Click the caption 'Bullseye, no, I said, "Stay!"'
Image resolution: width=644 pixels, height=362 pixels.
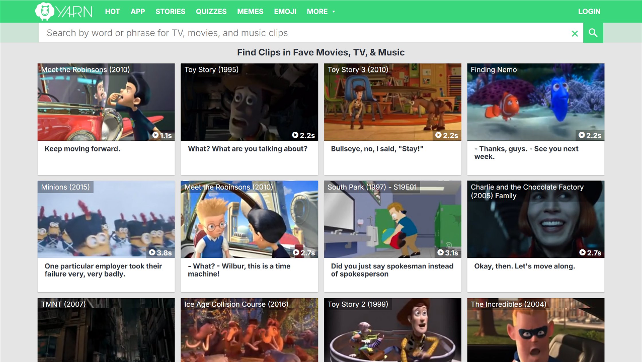coord(377,149)
